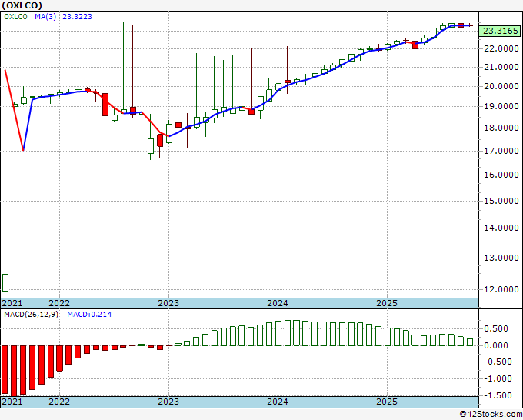Click the MACD:0.214 value label

pos(89,315)
